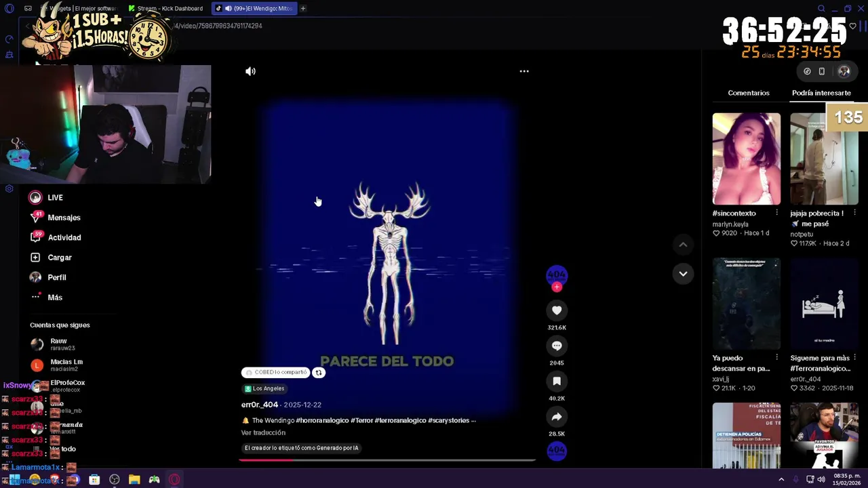Follow err0r_404 with red plus button
This screenshot has width=868, height=488.
click(x=557, y=287)
